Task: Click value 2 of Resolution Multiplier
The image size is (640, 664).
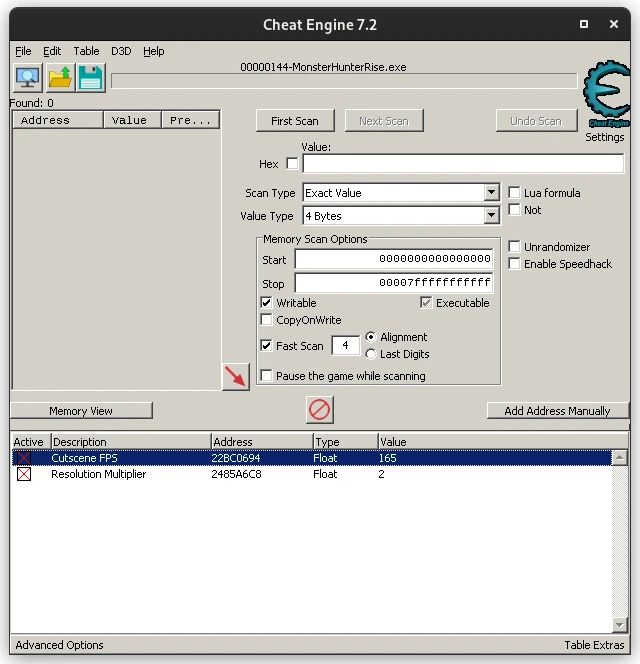Action: tap(382, 474)
